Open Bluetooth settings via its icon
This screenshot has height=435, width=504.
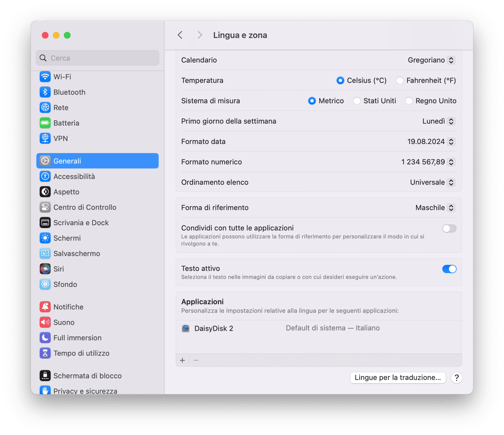[45, 92]
